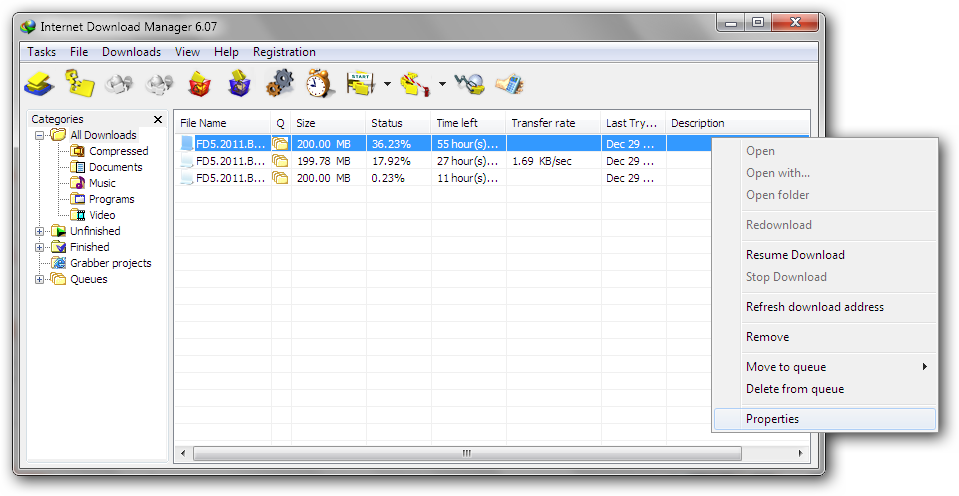
Task: Sort by Description column header
Action: tap(737, 123)
